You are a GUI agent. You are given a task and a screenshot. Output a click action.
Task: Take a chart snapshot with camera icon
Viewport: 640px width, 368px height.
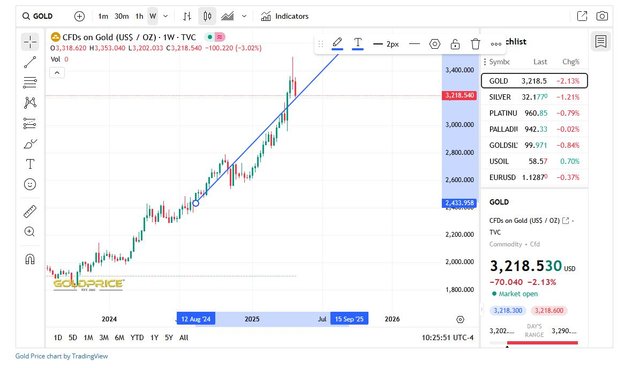pyautogui.click(x=602, y=16)
